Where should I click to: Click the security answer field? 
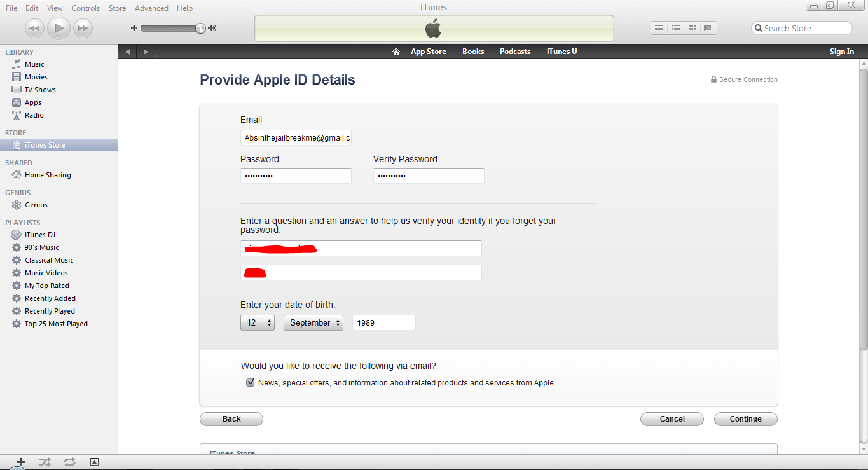361,272
